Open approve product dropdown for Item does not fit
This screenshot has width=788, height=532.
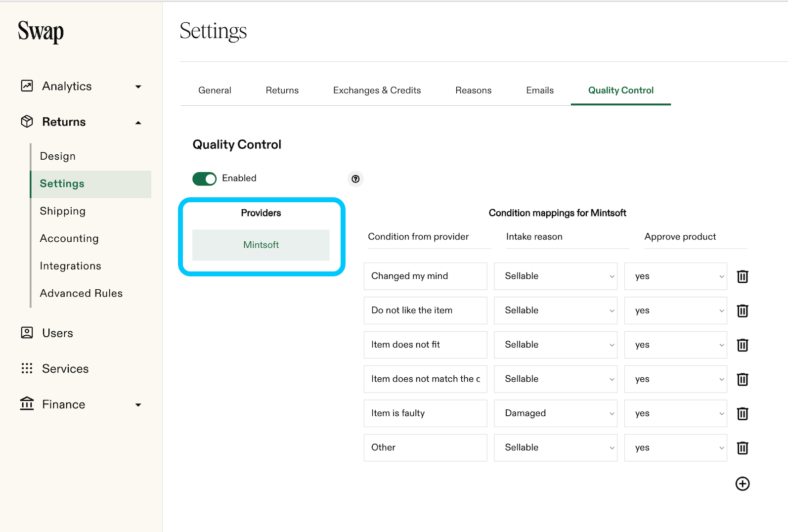point(676,345)
